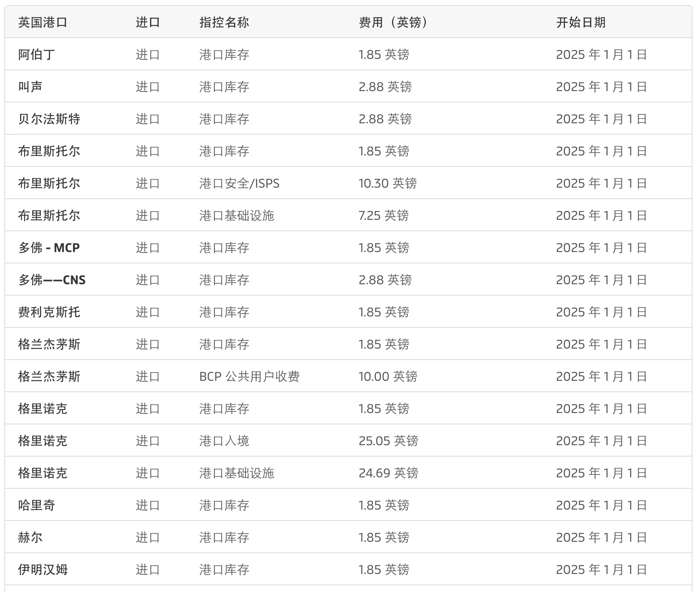
Task: Click 港口库存 in the 贝尔法斯特 row
Action: [x=224, y=119]
